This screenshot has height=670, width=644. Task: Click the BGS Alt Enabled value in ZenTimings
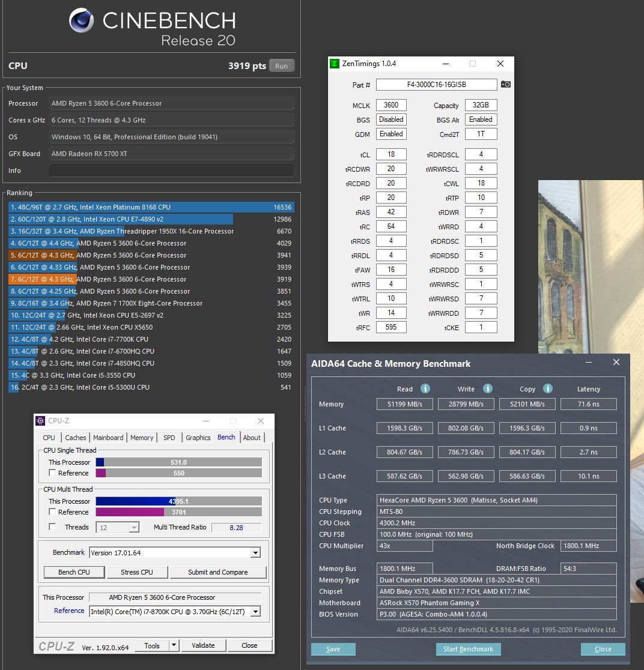pyautogui.click(x=481, y=119)
